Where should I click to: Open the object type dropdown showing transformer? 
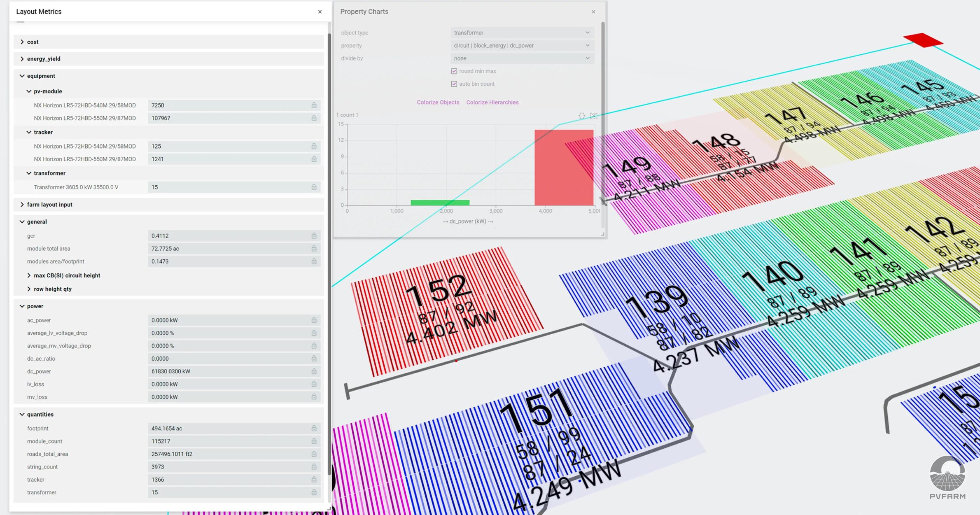tap(522, 33)
